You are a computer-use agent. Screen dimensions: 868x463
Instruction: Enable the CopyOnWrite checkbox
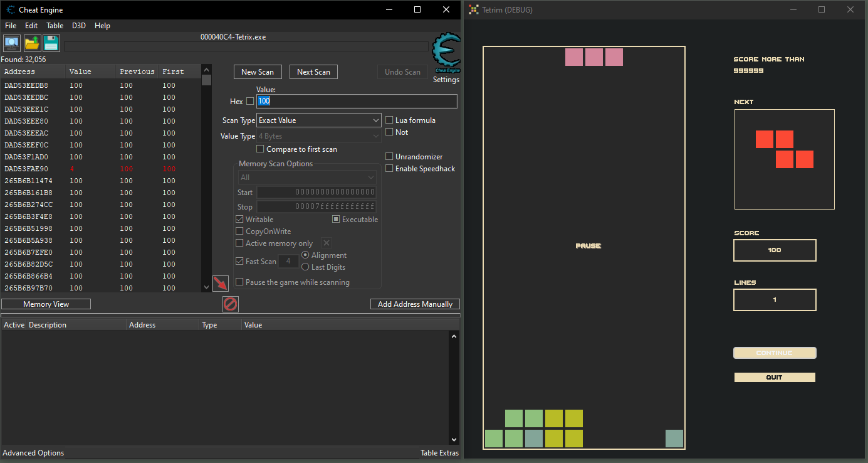(x=239, y=231)
